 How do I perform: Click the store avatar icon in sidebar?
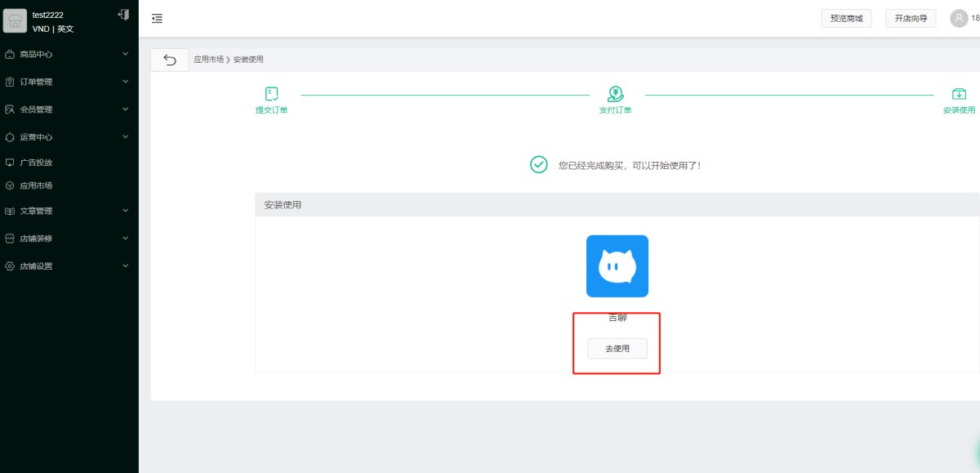[15, 21]
